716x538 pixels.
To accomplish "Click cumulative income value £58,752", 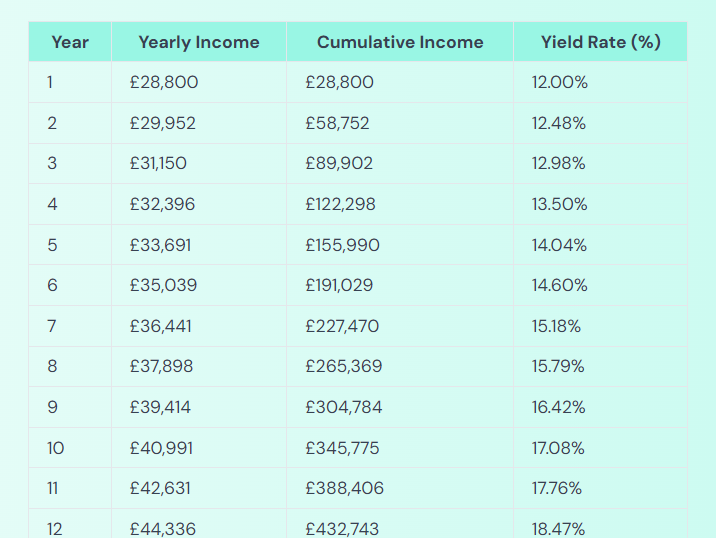I will click(338, 123).
